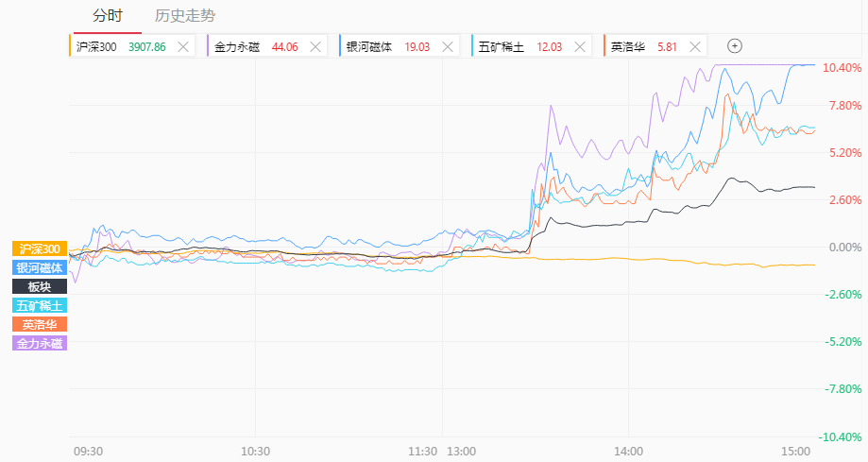Screen dimensions: 868x462
Task: Click the 10:30 time axis marker
Action: point(255,452)
